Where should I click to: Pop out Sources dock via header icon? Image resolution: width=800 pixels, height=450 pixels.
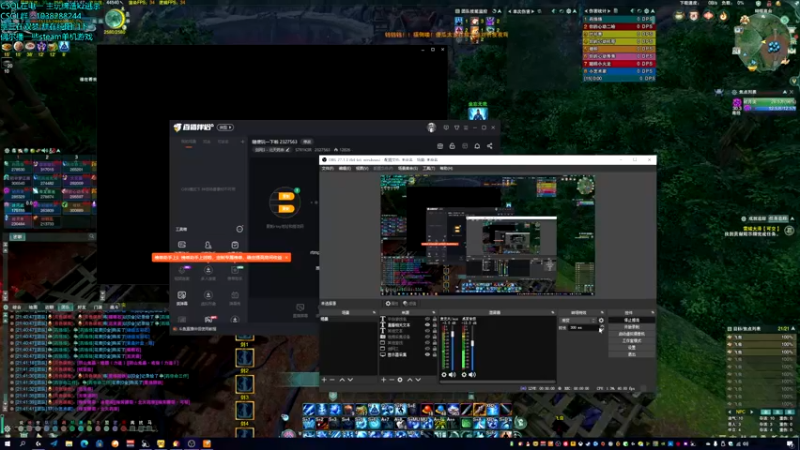click(434, 312)
